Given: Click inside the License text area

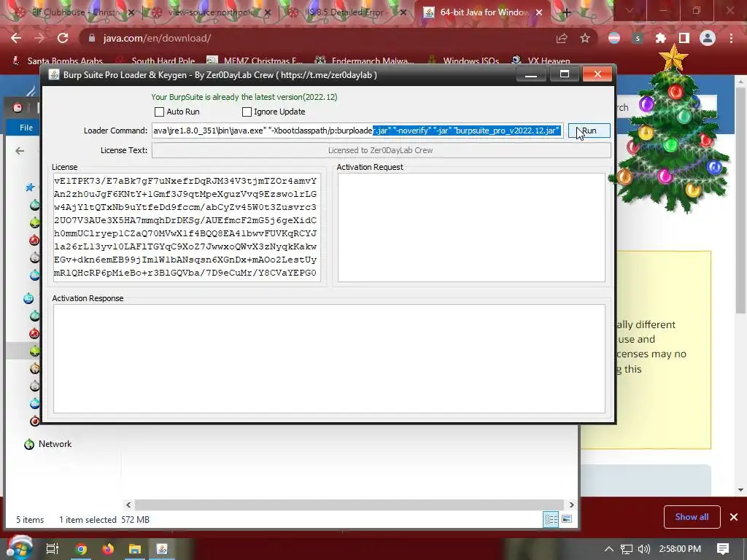Looking at the screenshot, I should pos(187,227).
